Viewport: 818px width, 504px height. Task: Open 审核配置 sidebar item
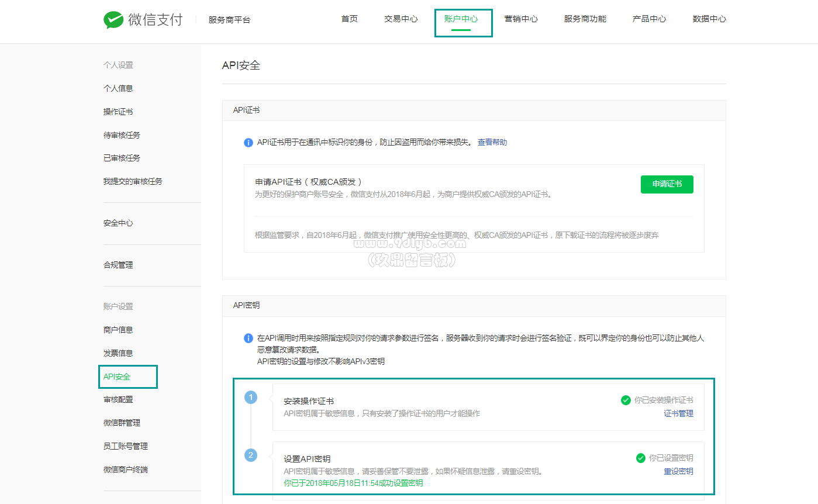coord(118,399)
